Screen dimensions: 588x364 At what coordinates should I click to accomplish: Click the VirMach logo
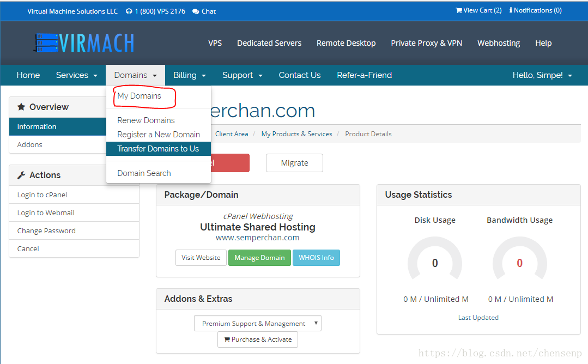[x=83, y=43]
